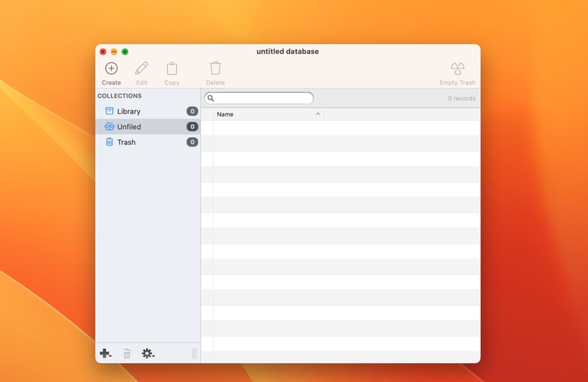Click the Delete trash icon
Screen dimensions: 588x382
pos(215,68)
